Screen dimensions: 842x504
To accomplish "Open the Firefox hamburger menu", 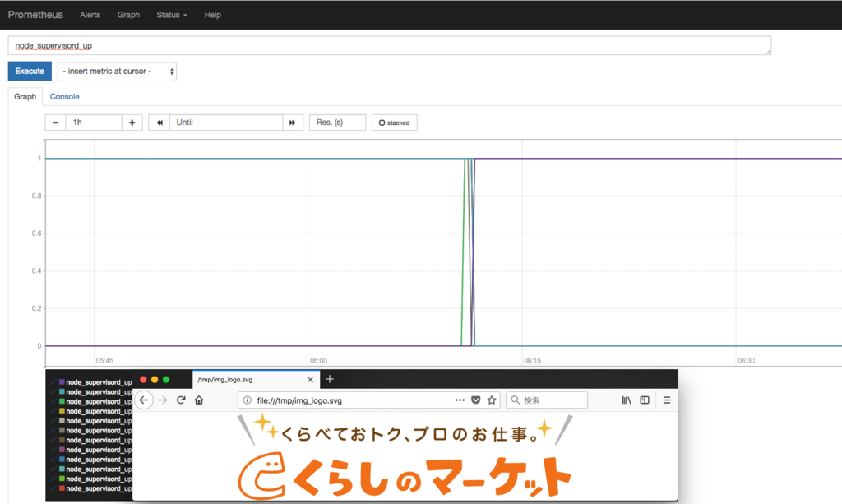I will click(x=665, y=400).
